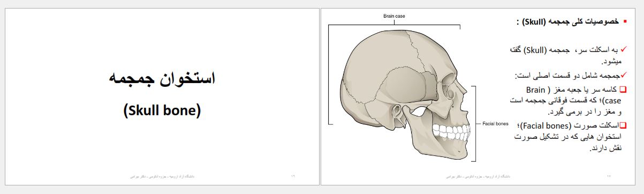
Task: Click the Brain case label above skull
Action: 394,16
